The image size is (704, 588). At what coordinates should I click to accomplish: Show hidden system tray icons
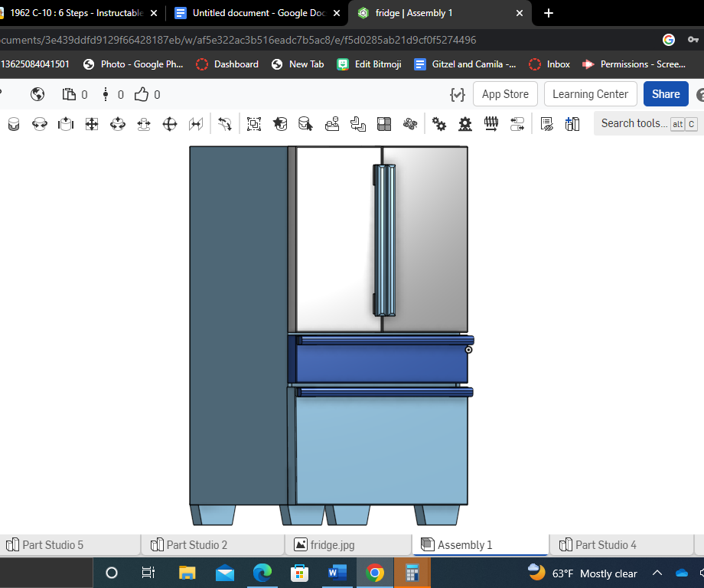[x=657, y=573]
